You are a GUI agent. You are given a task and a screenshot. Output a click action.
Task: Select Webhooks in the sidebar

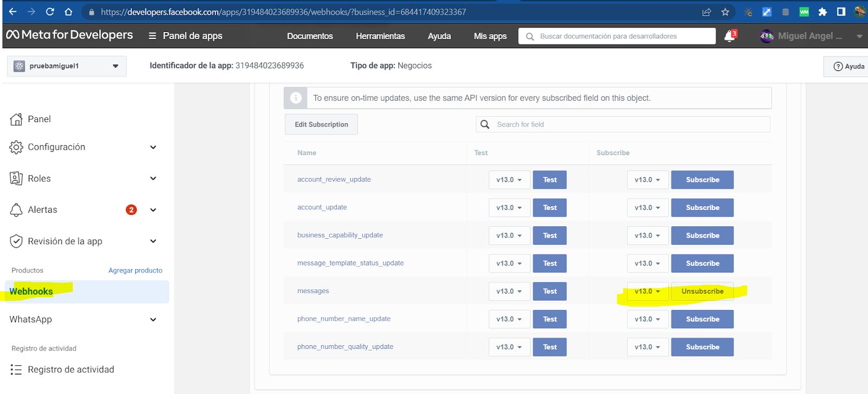coord(87,291)
